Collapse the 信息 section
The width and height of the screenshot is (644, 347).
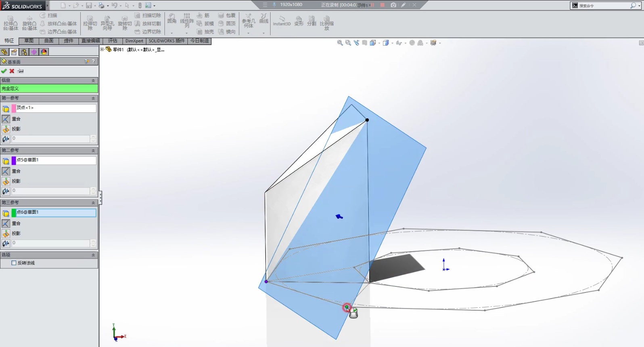[93, 81]
